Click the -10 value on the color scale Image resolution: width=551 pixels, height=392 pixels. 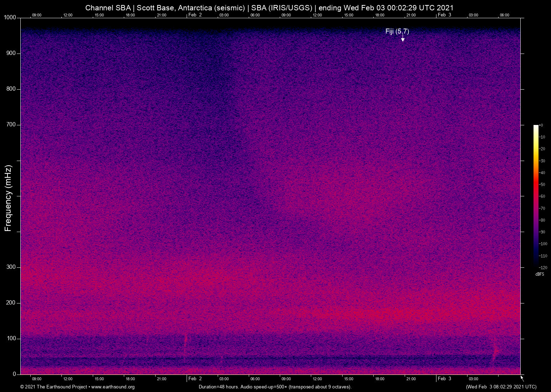click(x=542, y=137)
